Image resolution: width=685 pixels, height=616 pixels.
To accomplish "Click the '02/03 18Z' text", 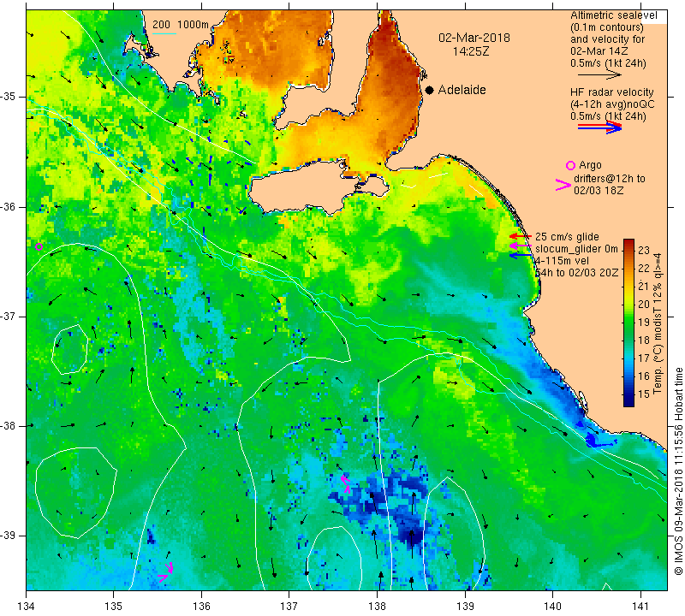I will tap(599, 191).
